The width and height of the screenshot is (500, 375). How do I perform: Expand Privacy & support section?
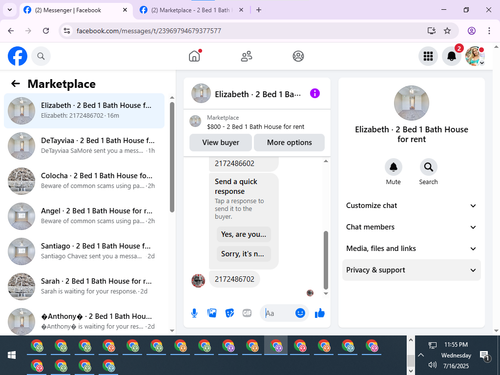coord(411,270)
